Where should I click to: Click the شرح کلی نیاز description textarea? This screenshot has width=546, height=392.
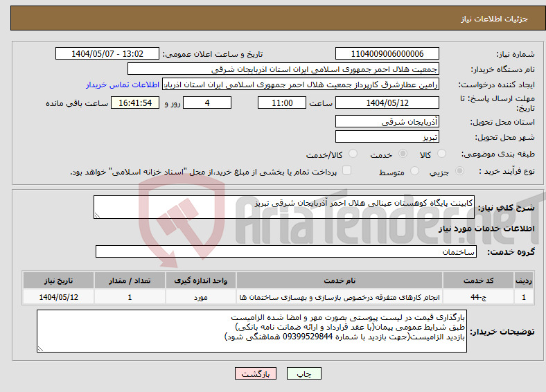[284, 207]
